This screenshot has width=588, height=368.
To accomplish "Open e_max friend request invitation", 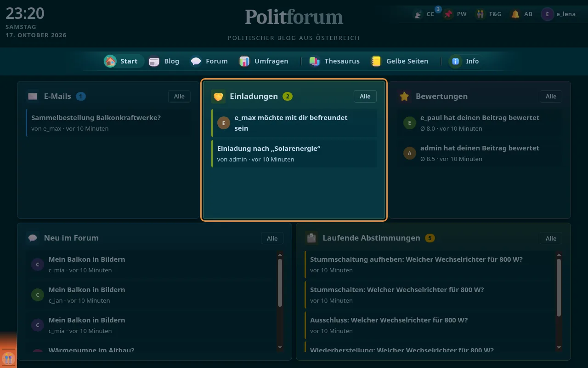I will point(294,123).
